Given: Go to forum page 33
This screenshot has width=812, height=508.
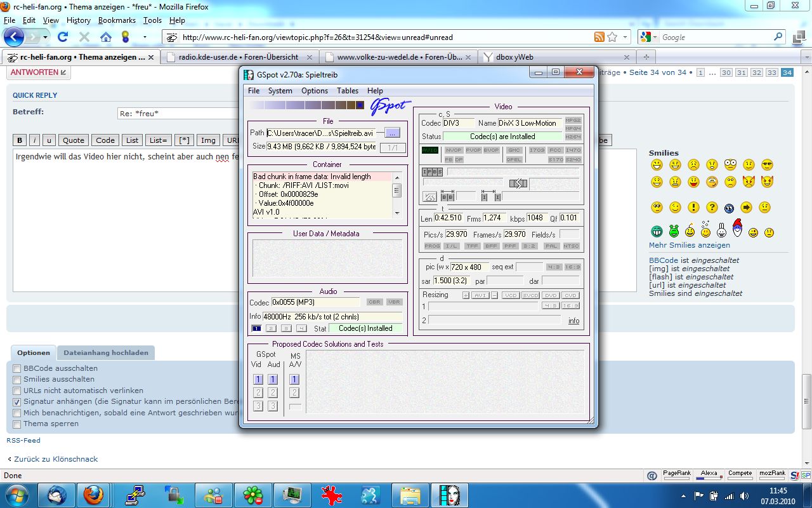Looking at the screenshot, I should coord(771,72).
